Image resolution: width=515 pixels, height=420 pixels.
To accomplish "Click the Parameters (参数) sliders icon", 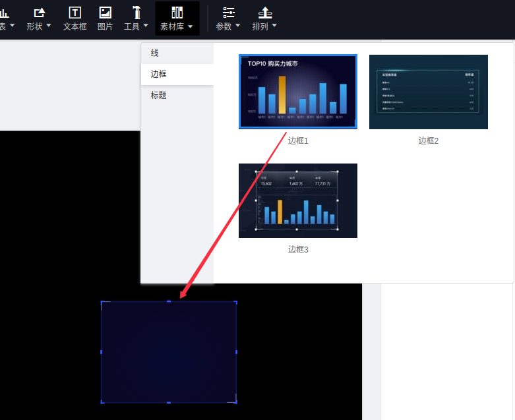I will tap(229, 12).
